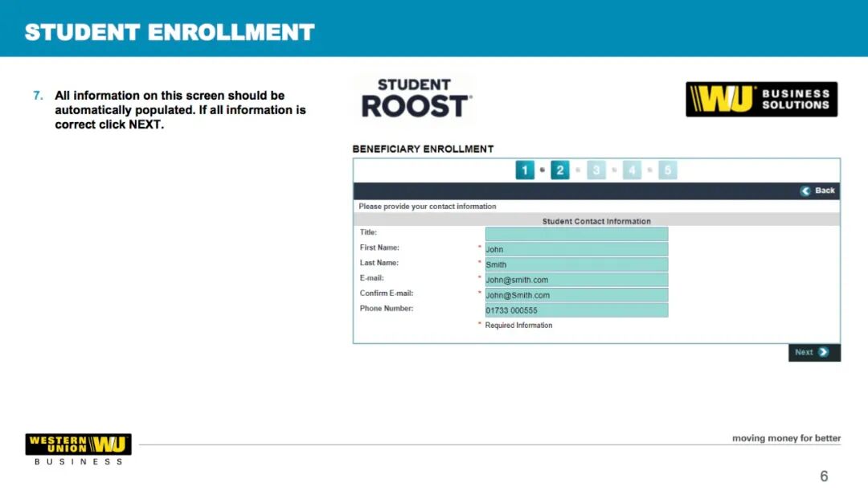Click the Title input field
Screen dimensions: 868x488
point(576,234)
